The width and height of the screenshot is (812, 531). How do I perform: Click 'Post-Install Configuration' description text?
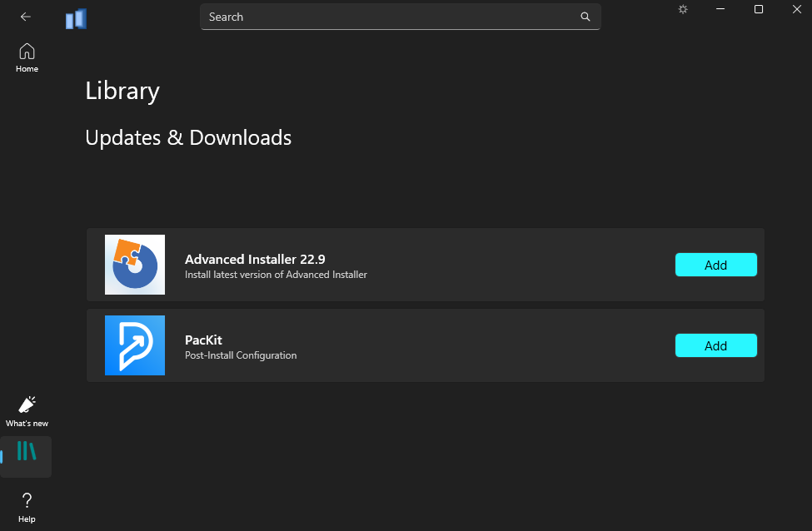coord(241,355)
